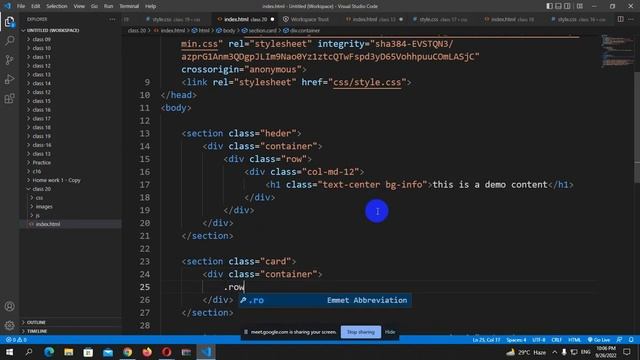Open the Selection menu

pos(57,6)
